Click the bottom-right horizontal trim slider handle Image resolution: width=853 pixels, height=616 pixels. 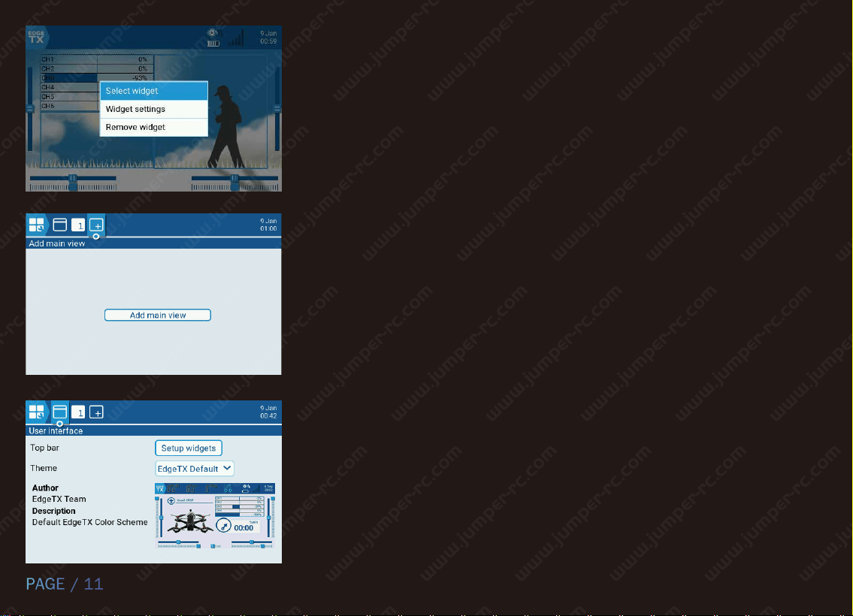[235, 178]
